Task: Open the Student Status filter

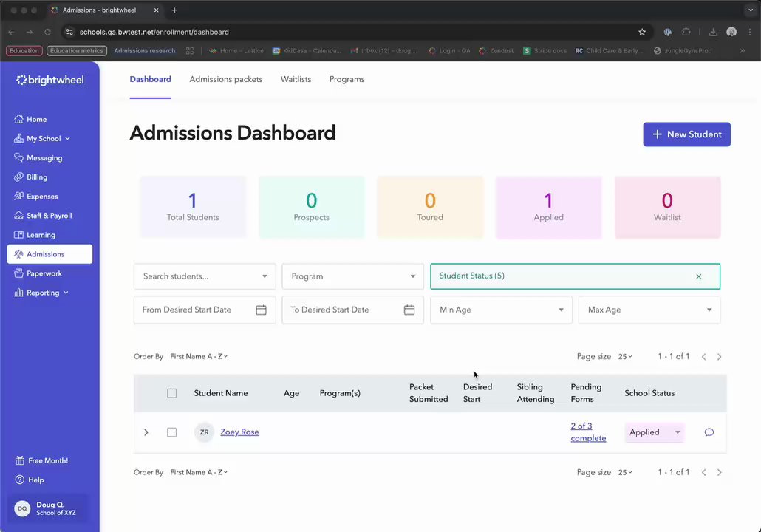Action: [575, 276]
